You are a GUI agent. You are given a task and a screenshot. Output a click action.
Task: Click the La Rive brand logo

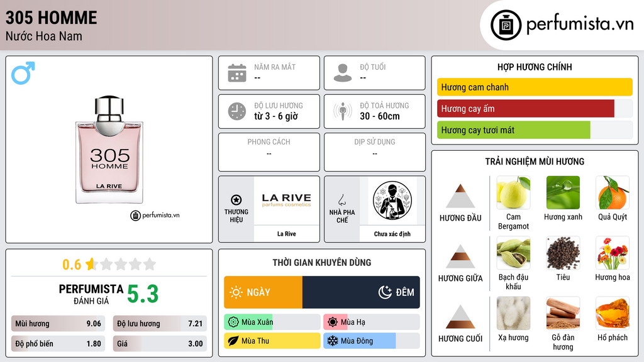click(x=286, y=200)
